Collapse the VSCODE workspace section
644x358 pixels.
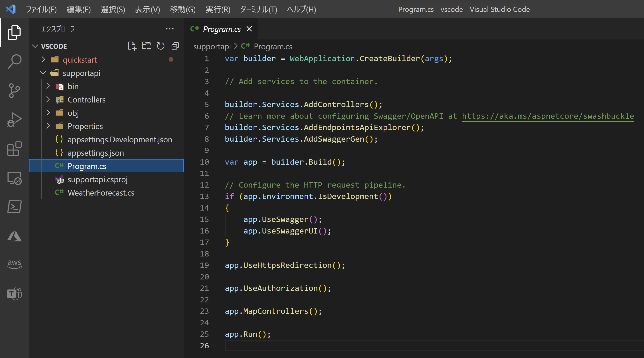click(35, 46)
